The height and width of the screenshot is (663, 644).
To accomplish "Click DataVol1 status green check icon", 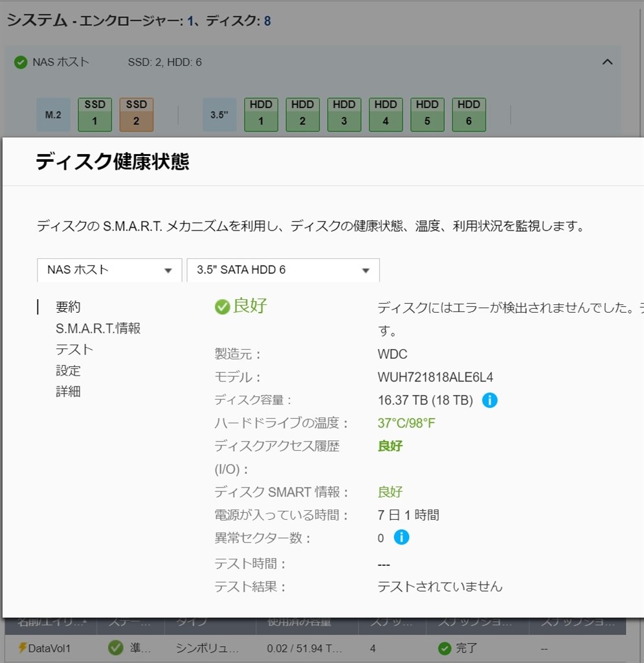I will click(x=115, y=647).
